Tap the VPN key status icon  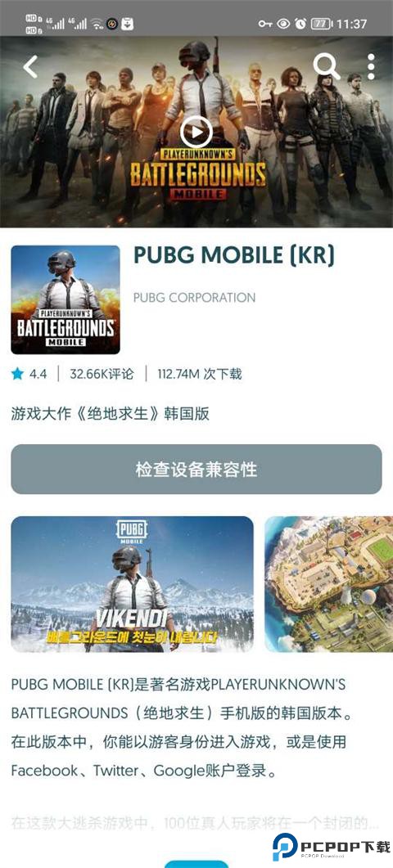(265, 24)
